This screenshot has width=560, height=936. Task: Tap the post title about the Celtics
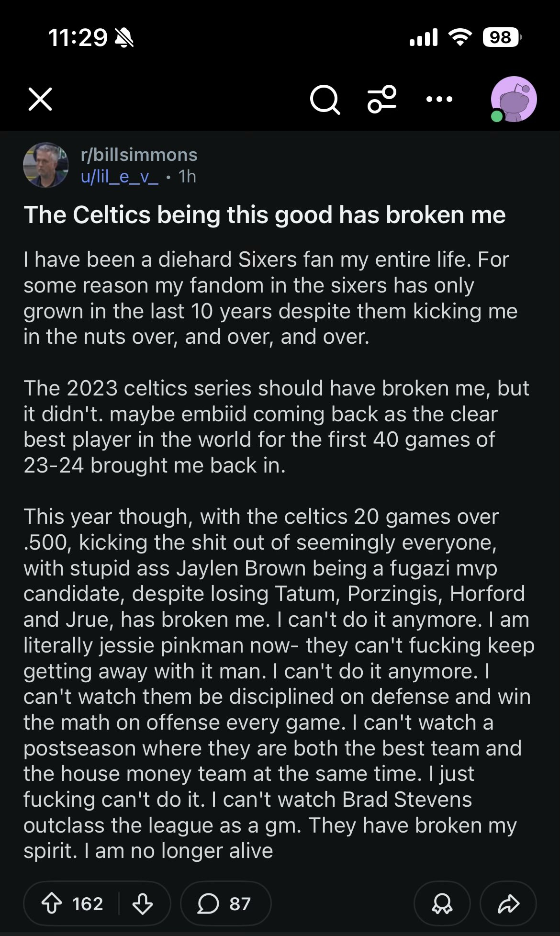click(265, 215)
